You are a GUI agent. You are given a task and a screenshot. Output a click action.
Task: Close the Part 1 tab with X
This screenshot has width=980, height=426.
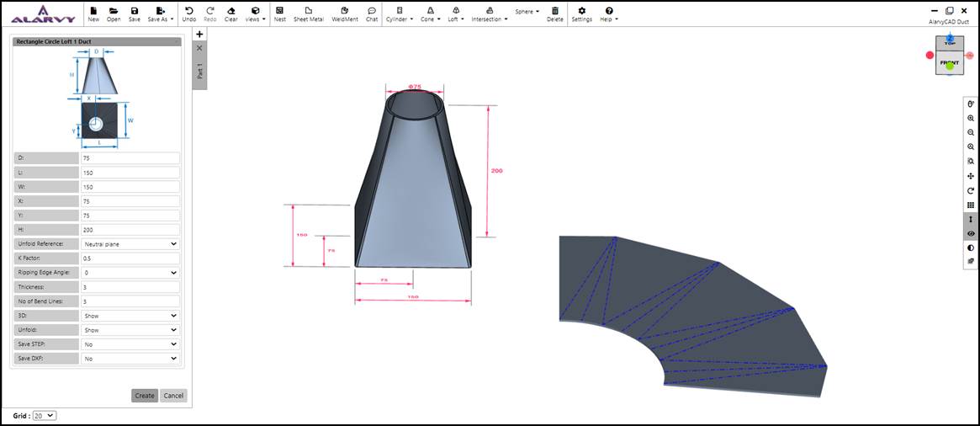(x=199, y=48)
